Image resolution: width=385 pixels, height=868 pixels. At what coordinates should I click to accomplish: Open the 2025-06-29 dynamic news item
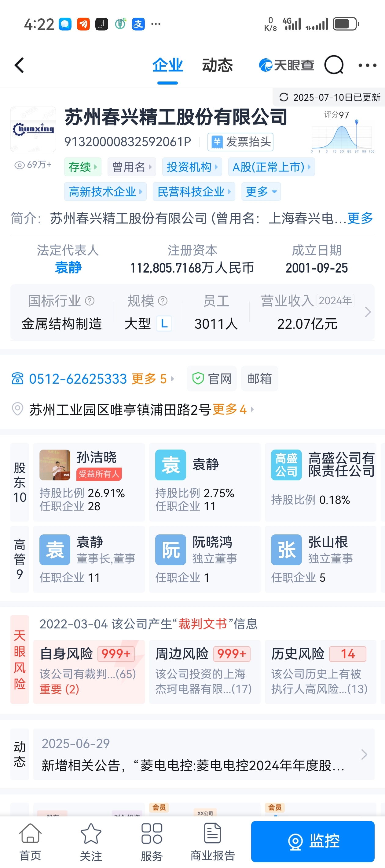tap(204, 754)
